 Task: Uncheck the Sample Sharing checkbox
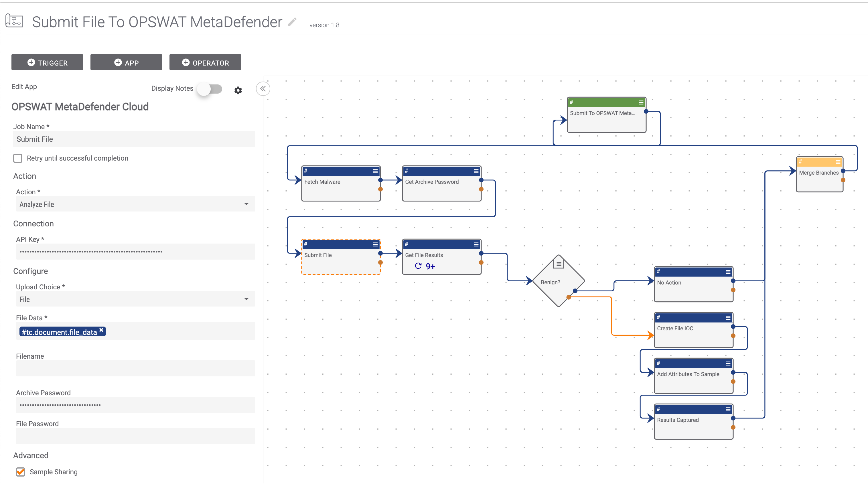click(x=21, y=471)
